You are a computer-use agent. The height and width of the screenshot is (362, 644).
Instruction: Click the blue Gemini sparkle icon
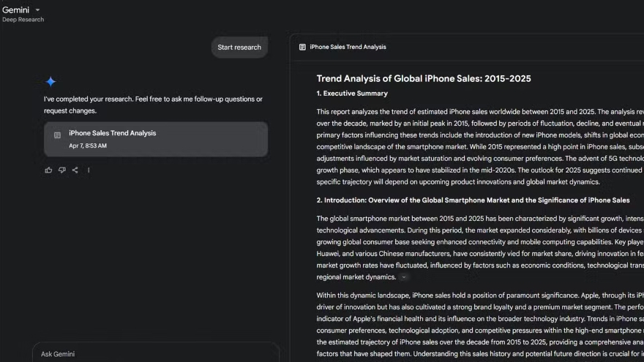(50, 82)
